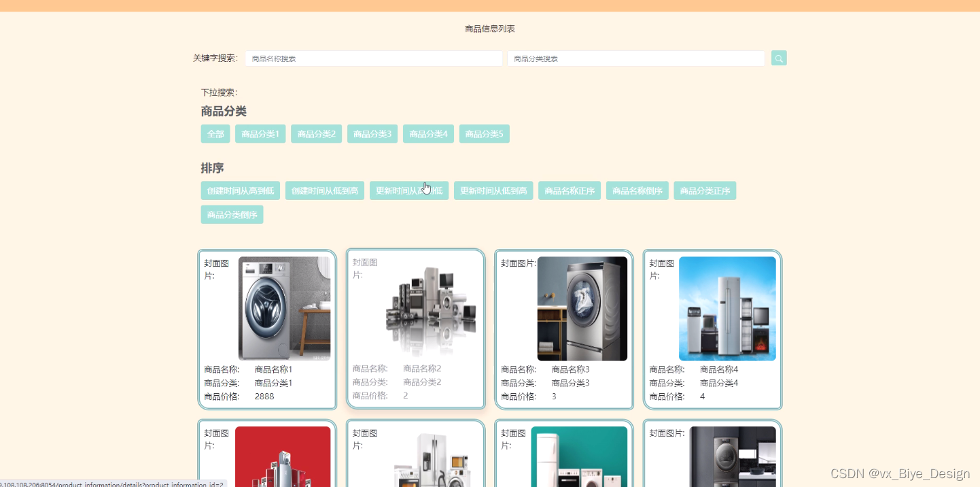Filter by 商品分类2 button
The height and width of the screenshot is (487, 980).
(x=317, y=134)
